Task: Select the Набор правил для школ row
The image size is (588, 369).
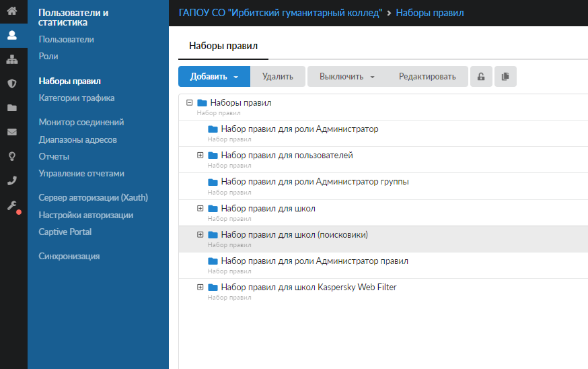Action: click(383, 213)
